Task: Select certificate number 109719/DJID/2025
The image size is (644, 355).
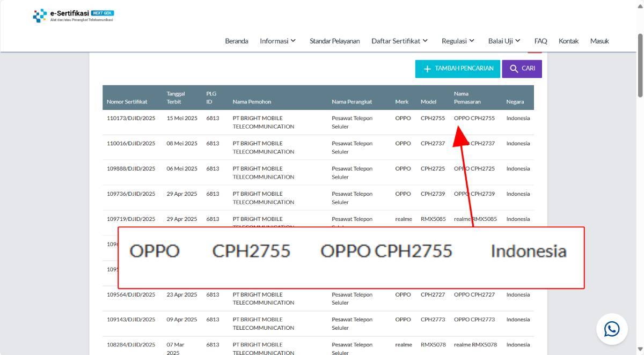Action: pyautogui.click(x=131, y=219)
